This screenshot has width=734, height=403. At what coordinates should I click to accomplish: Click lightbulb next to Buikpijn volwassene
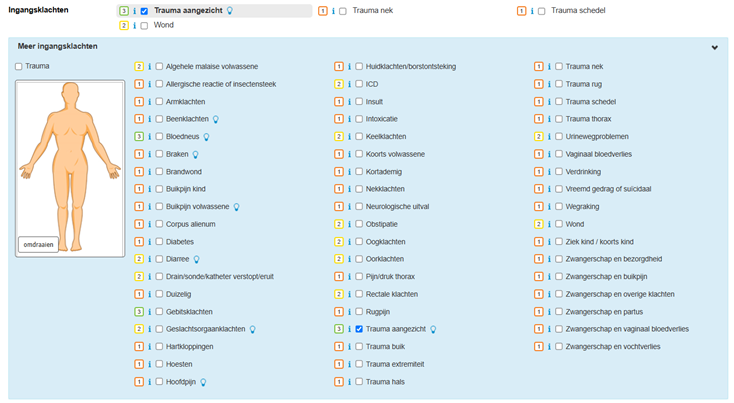click(x=237, y=207)
